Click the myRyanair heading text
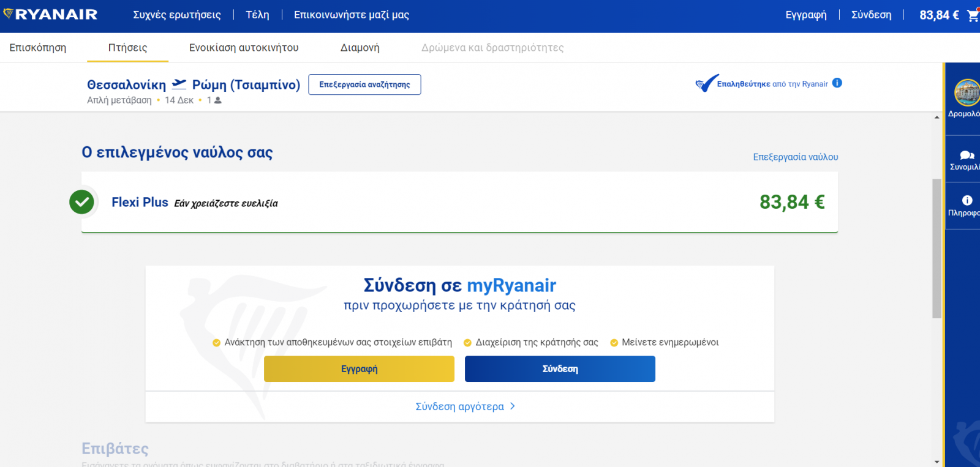The width and height of the screenshot is (980, 467). pos(511,285)
